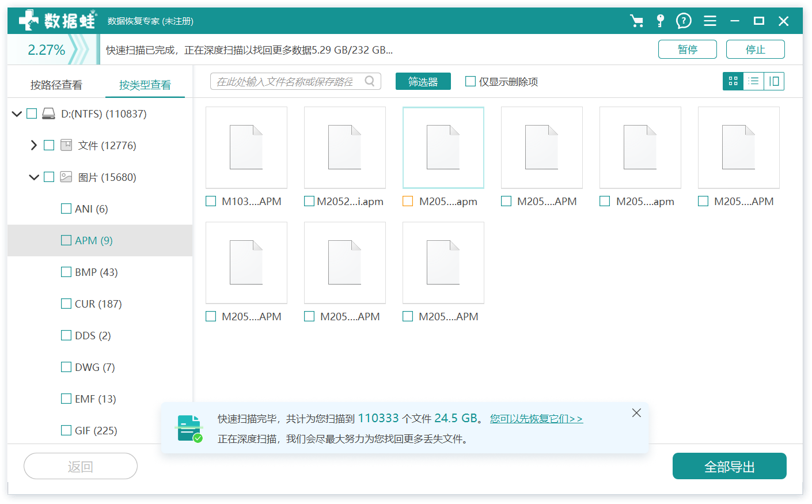This screenshot has height=504, width=812.
Task: Check the M103....APM file checkbox
Action: [211, 201]
